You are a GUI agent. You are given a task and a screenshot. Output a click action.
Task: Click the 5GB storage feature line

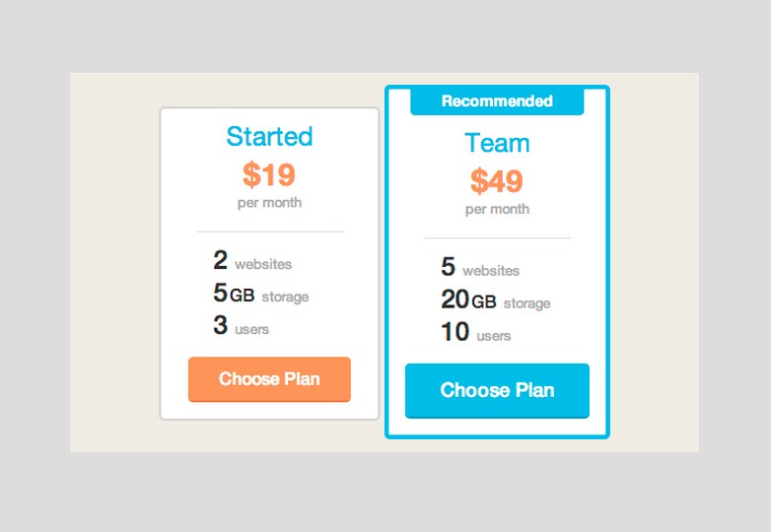click(260, 294)
